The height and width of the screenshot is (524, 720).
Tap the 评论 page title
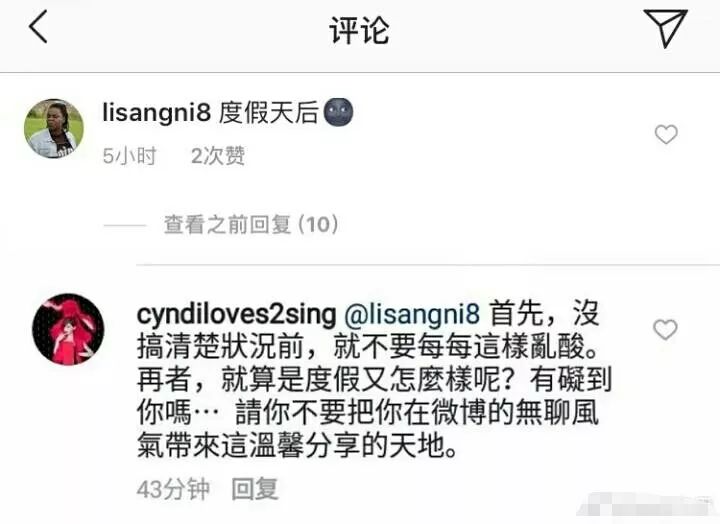coord(360,31)
